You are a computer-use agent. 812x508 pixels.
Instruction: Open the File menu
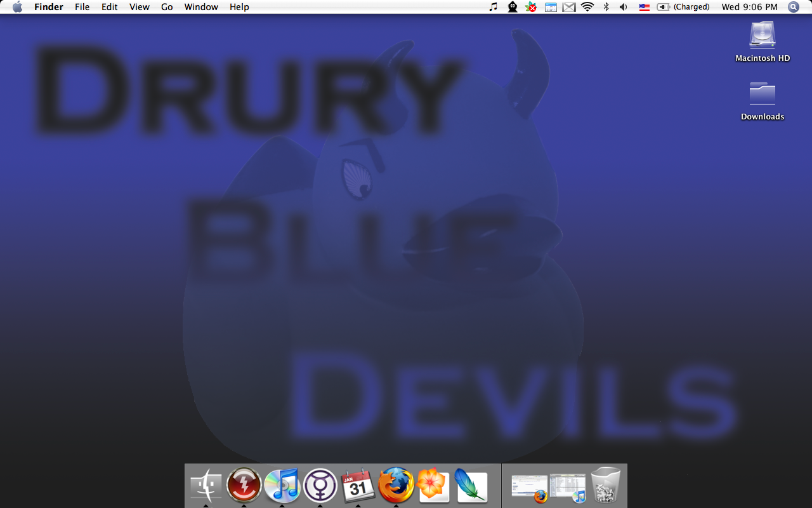point(82,7)
